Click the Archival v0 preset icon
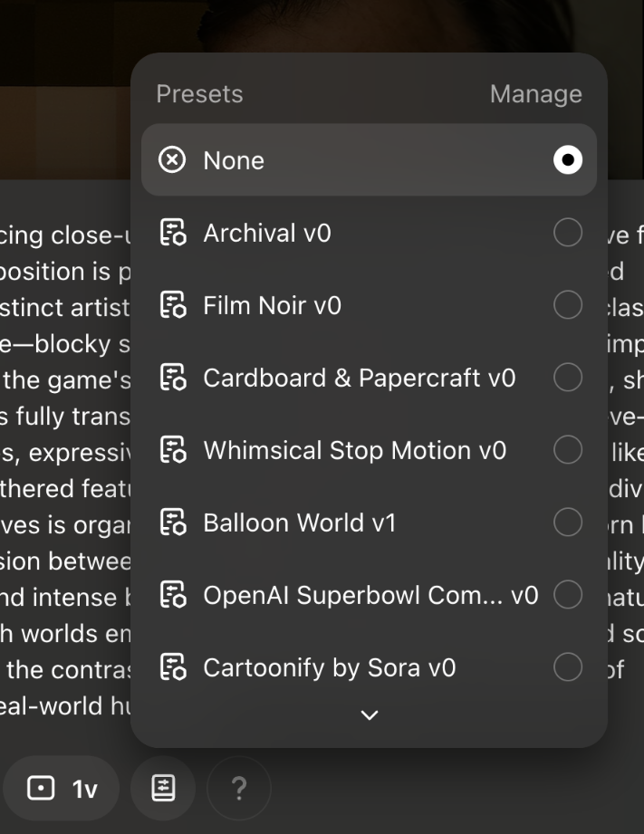This screenshot has width=644, height=834. click(173, 233)
